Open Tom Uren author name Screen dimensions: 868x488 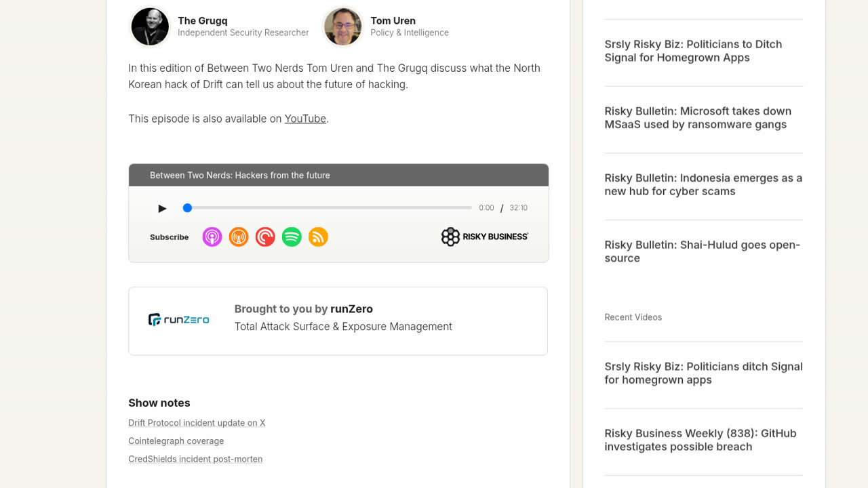[x=393, y=20]
